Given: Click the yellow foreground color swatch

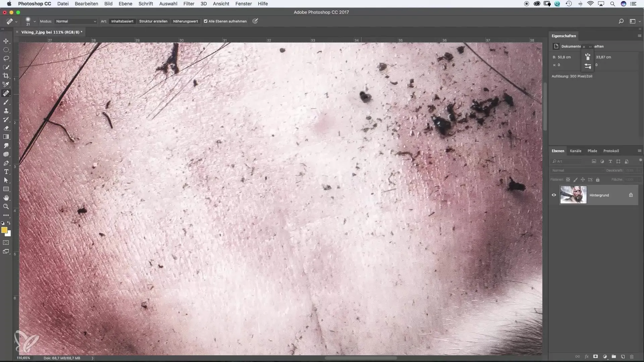Looking at the screenshot, I should coord(4,230).
